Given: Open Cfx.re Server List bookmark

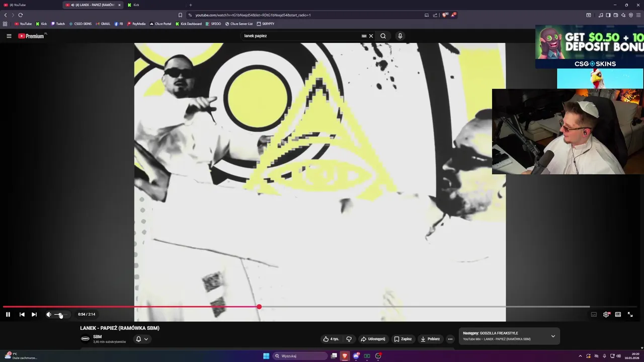Looking at the screenshot, I should point(239,24).
